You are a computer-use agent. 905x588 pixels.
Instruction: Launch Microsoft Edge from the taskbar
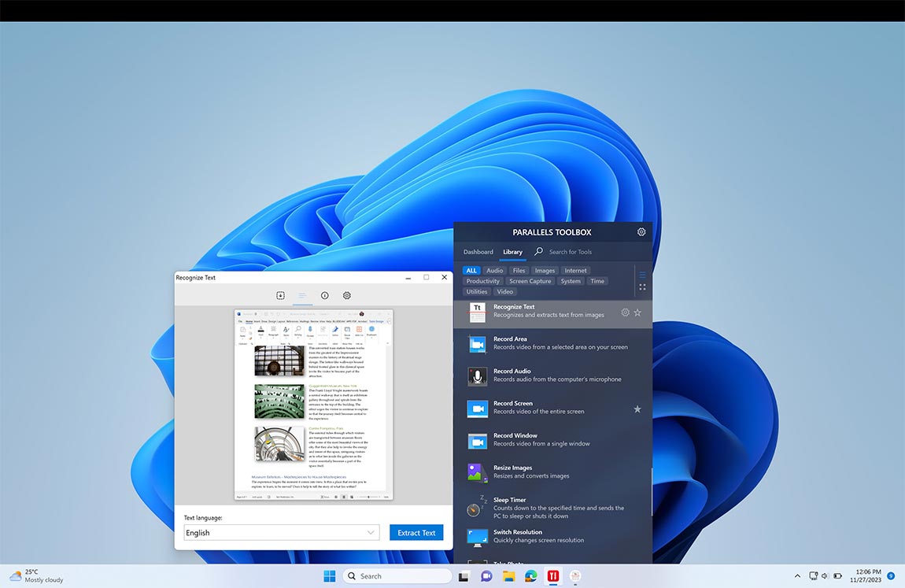point(531,575)
